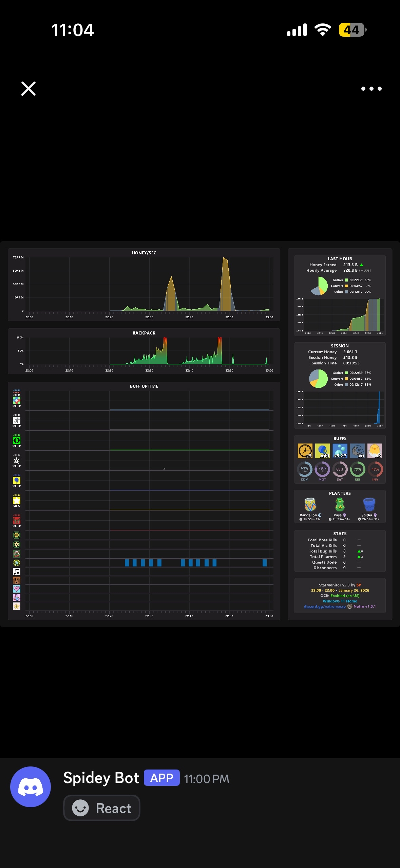This screenshot has width=400, height=868.
Task: Tap the chick buff icon labeled x3
Action: pyautogui.click(x=375, y=451)
